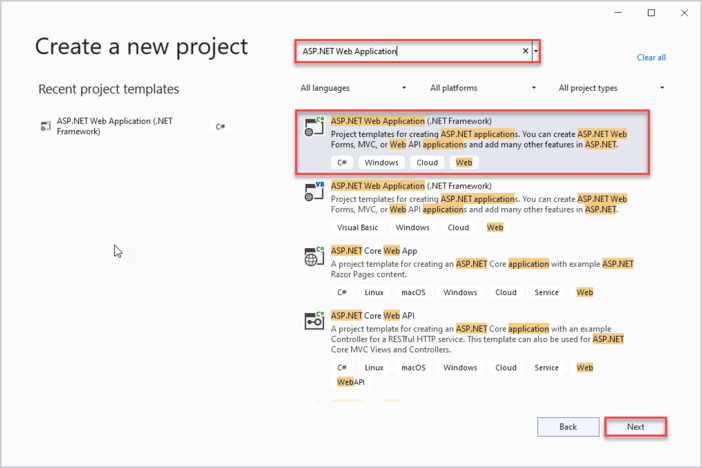Click inside the template search field
This screenshot has height=468, width=702.
[x=410, y=51]
